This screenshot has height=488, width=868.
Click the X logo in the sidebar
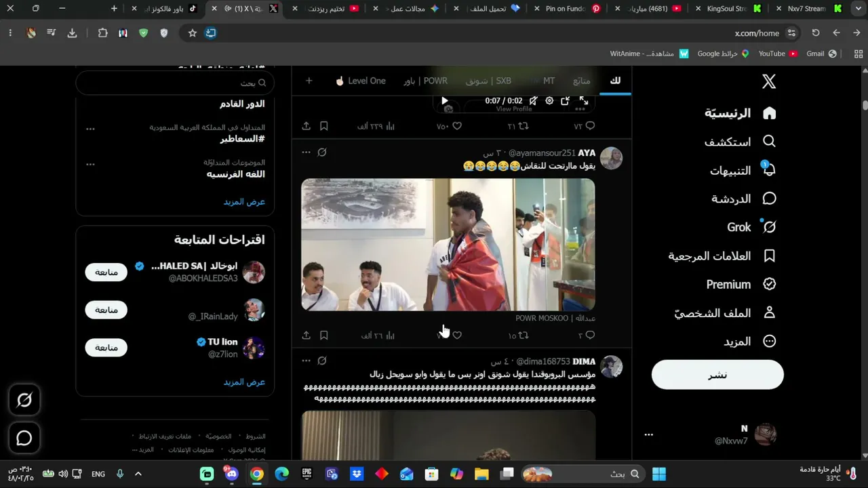(769, 82)
